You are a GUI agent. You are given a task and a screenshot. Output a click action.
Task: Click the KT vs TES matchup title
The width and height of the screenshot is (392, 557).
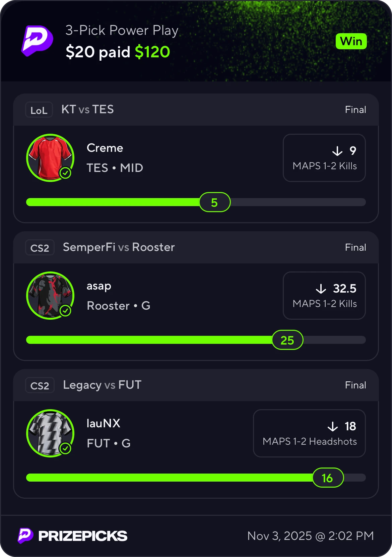[x=87, y=110]
